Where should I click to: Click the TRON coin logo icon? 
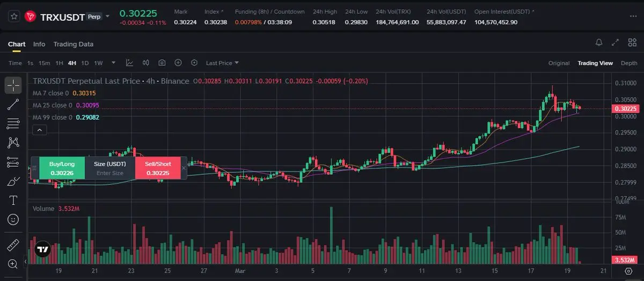coord(30,17)
